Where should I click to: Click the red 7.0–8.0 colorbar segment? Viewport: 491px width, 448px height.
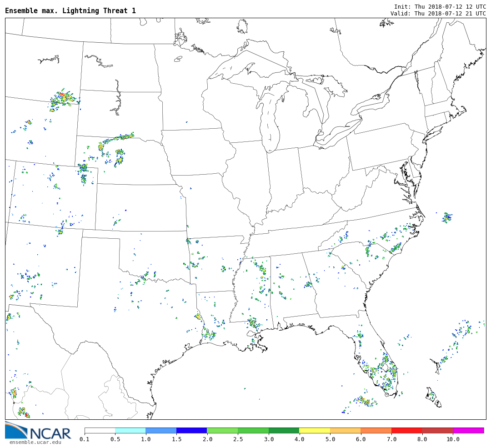[x=407, y=430]
